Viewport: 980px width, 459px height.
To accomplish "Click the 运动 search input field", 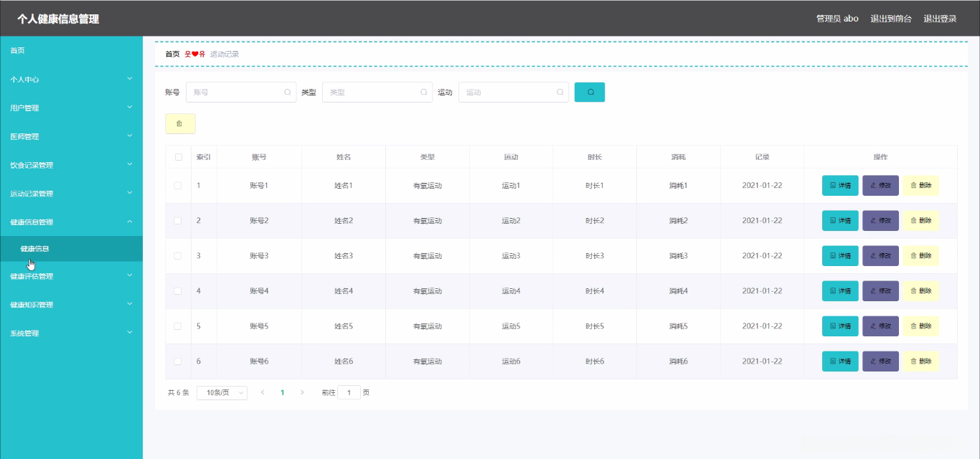I will coord(514,92).
